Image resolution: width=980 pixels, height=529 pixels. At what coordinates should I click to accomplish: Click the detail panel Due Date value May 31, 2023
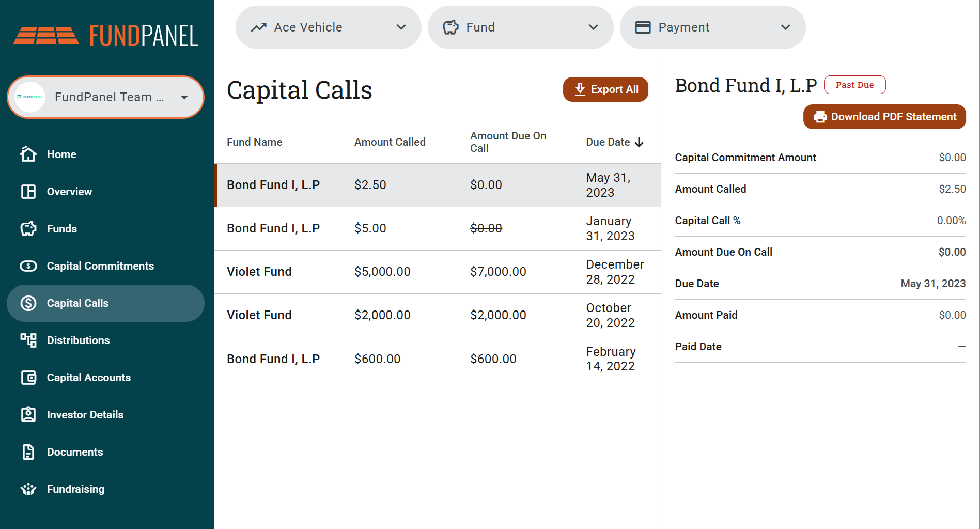tap(933, 284)
